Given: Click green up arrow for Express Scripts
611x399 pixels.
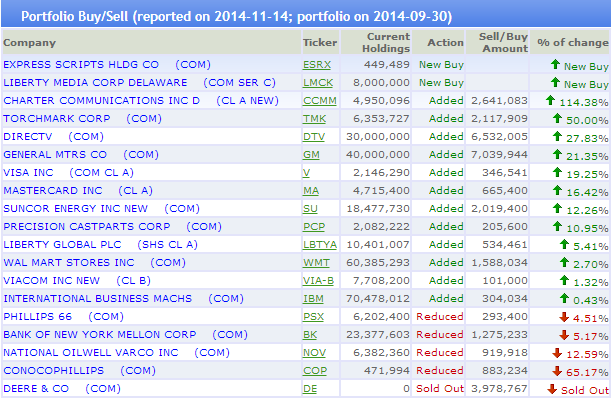Looking at the screenshot, I should (x=555, y=64).
